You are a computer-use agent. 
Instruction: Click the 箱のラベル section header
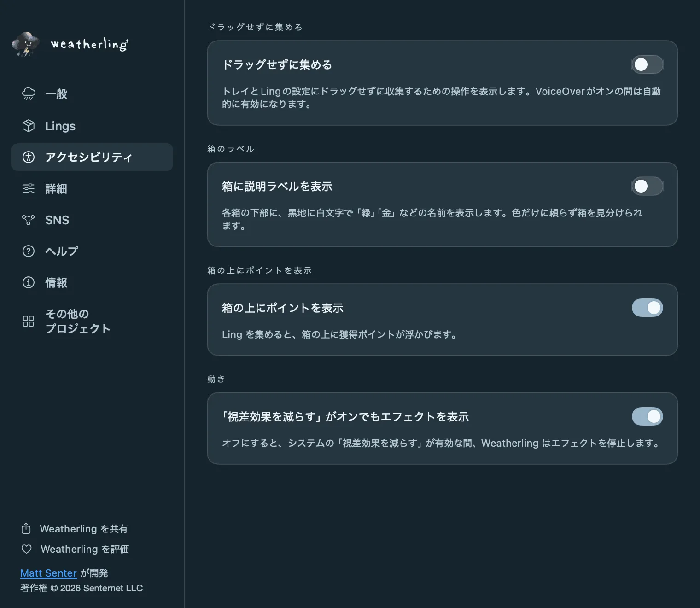230,148
